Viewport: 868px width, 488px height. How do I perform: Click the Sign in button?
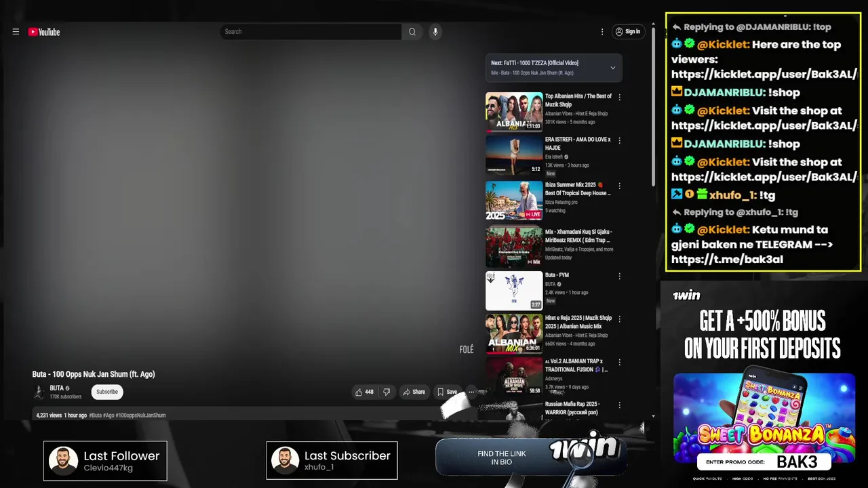coord(628,32)
